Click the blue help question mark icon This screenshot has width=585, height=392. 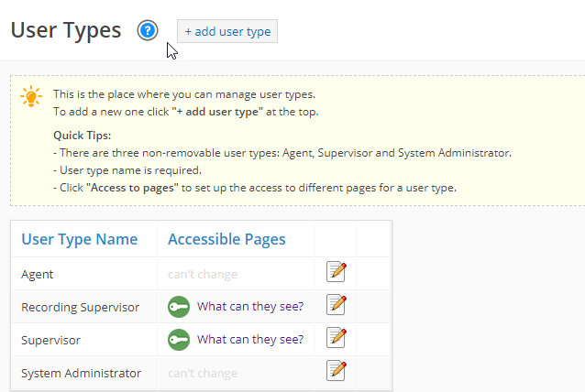pyautogui.click(x=148, y=31)
